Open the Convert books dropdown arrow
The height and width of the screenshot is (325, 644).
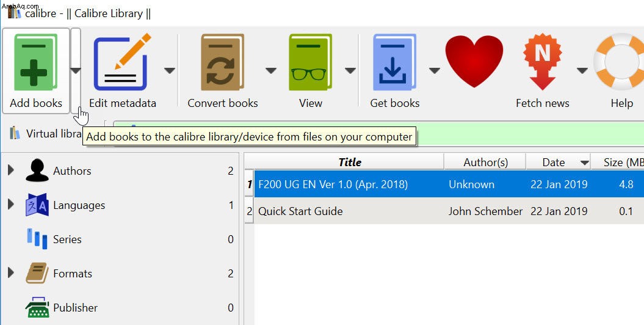(x=270, y=71)
